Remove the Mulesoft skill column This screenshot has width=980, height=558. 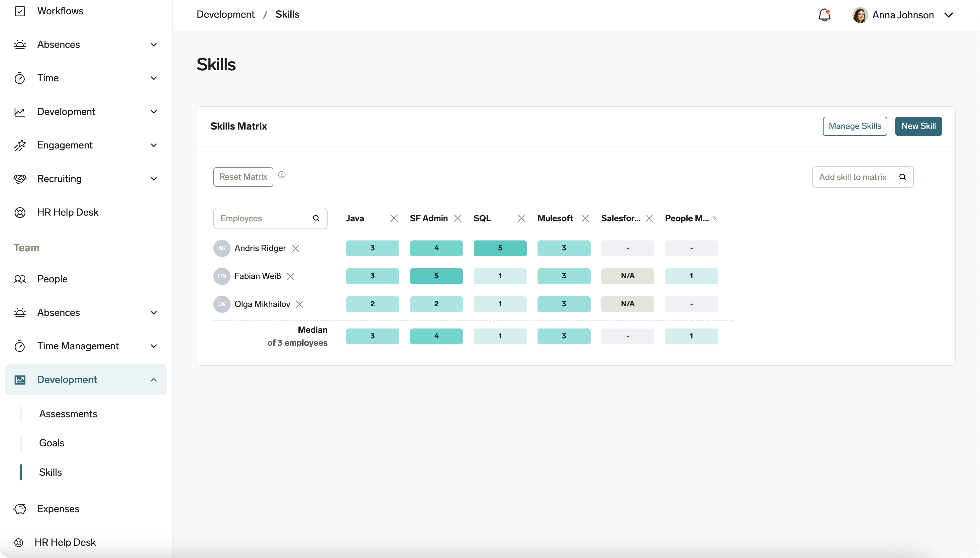click(585, 218)
